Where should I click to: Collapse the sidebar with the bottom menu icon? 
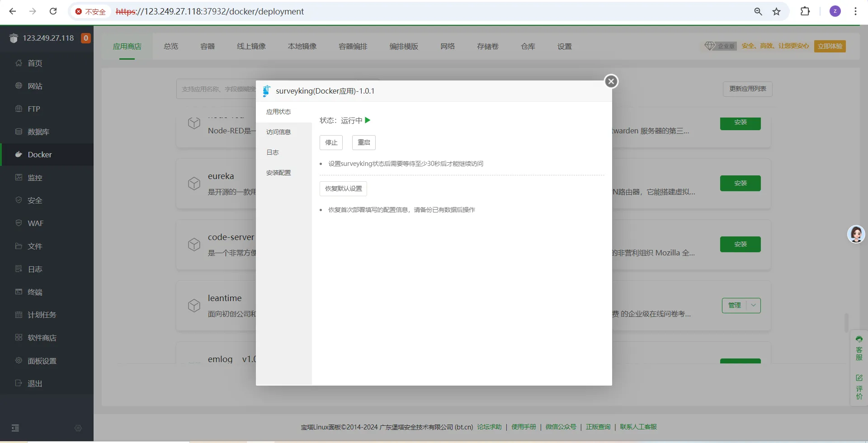(15, 428)
